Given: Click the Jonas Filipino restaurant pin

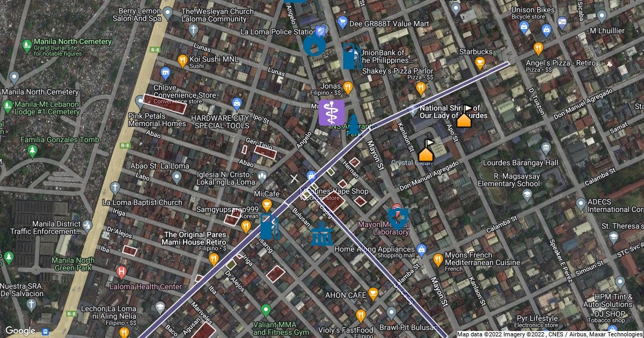Looking at the screenshot, I should pos(348,87).
